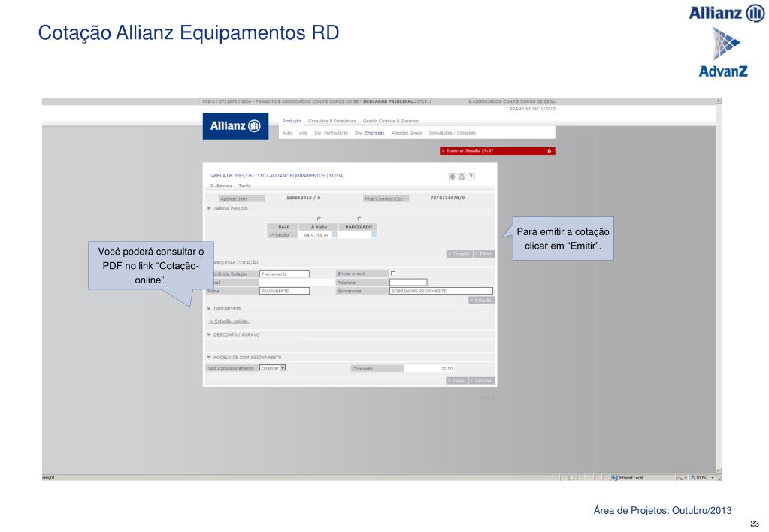Open the Consultas & Estatísticas menu
The image size is (769, 532).
pyautogui.click(x=332, y=121)
